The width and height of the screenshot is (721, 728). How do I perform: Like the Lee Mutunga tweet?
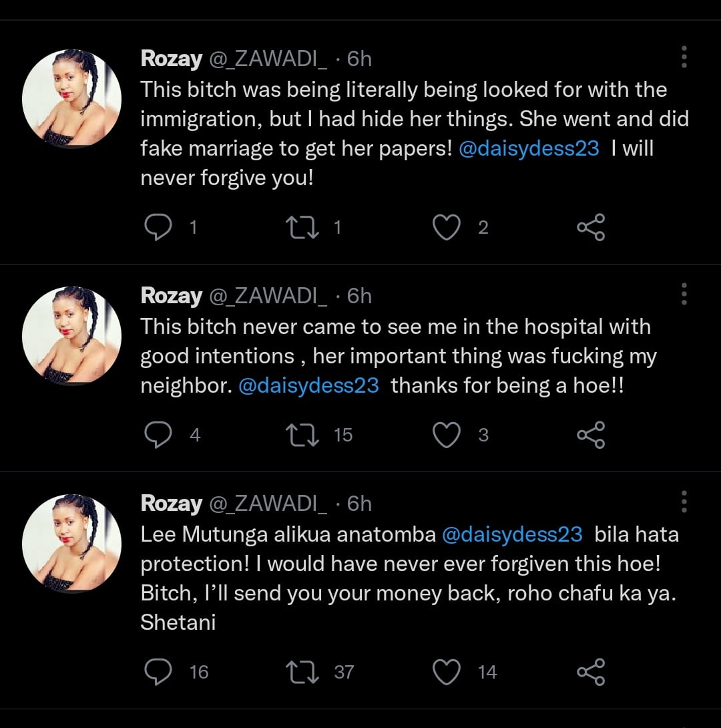click(446, 672)
